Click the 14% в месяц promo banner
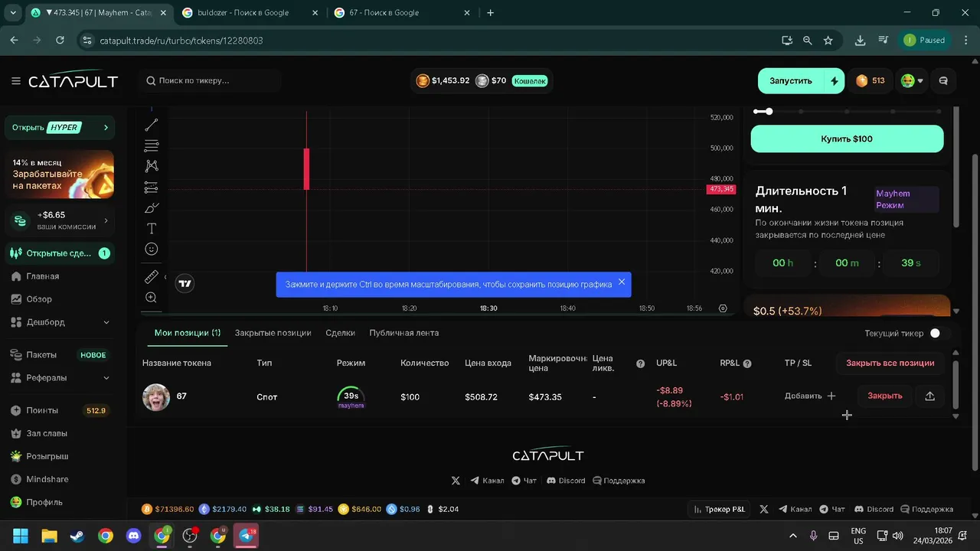The image size is (980, 551). 60,174
